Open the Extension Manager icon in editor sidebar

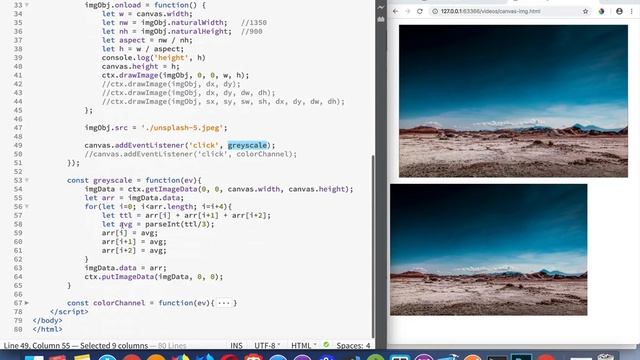click(381, 19)
